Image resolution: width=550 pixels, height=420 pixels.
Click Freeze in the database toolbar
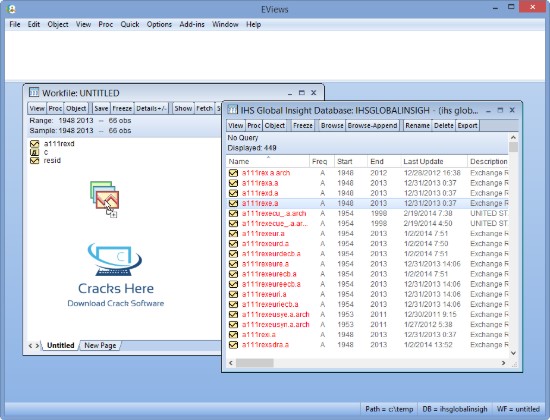[303, 126]
